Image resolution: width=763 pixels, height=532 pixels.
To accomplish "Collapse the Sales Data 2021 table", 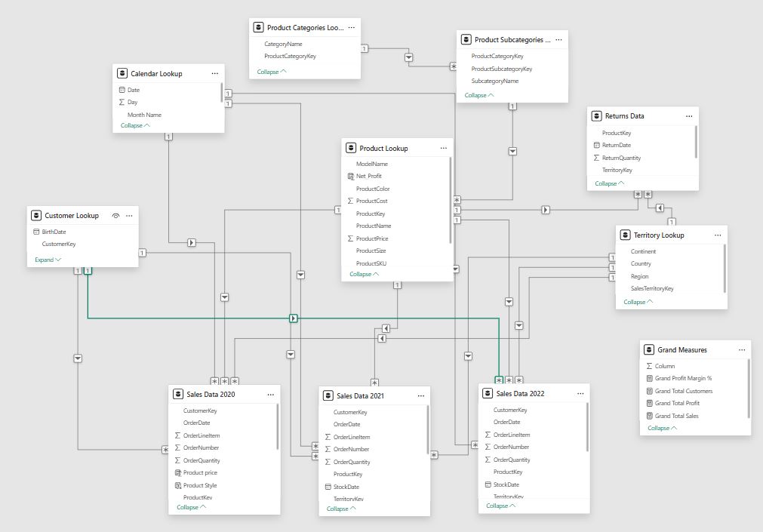I will coord(341,509).
